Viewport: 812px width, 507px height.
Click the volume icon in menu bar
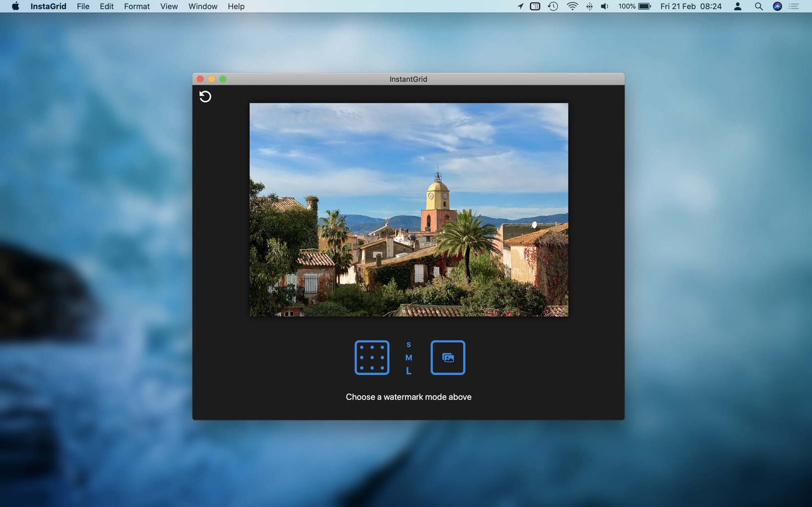[604, 6]
